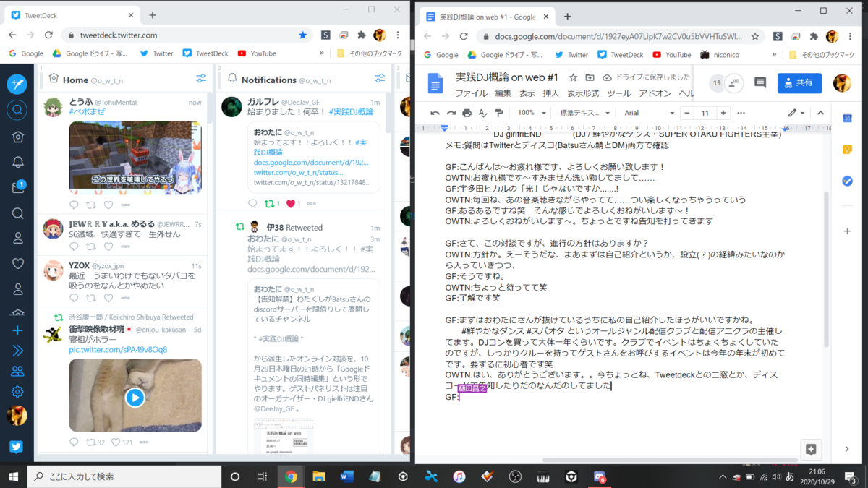
Task: Open the YouTube bookmark in TweetDeck window
Action: (x=257, y=53)
